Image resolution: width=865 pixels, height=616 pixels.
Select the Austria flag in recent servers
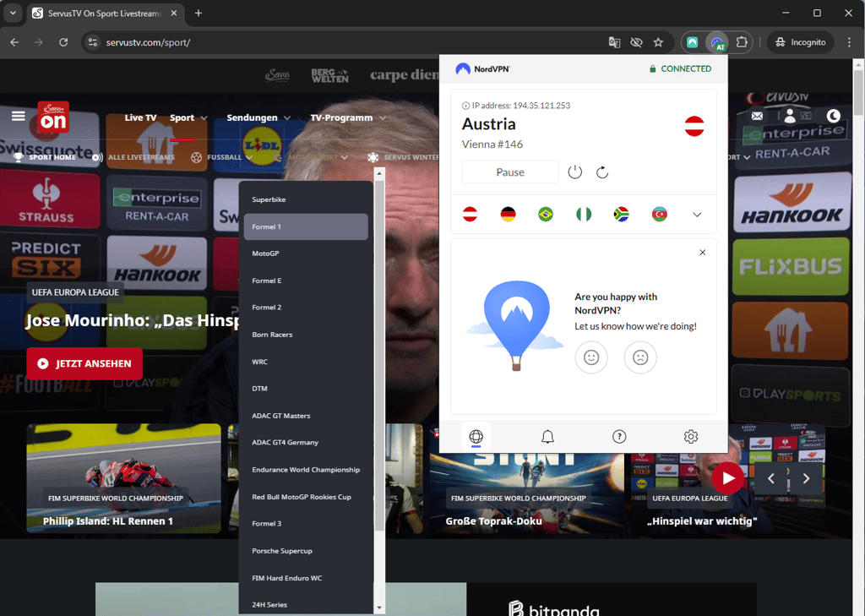(470, 214)
